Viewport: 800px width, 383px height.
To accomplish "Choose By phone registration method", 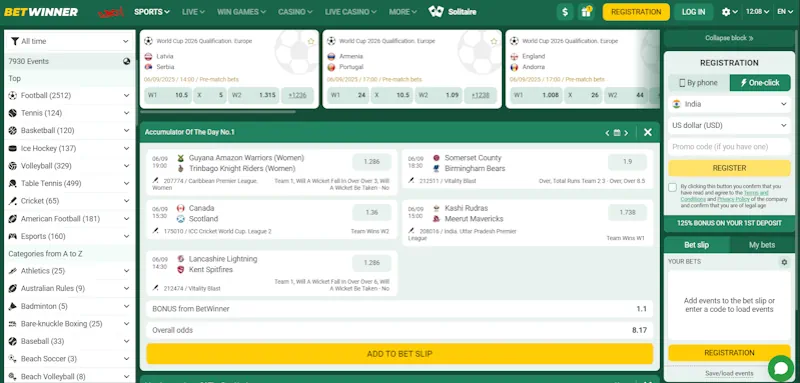I will tap(698, 83).
